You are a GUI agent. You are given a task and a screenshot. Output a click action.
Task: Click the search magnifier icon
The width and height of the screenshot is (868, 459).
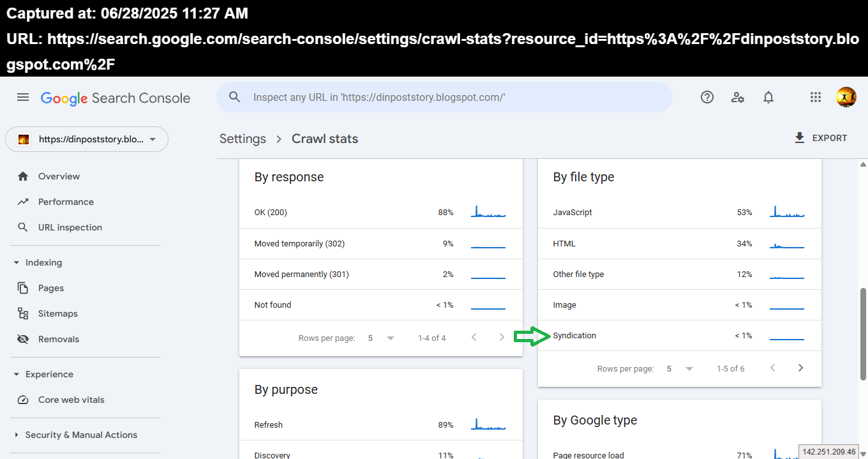235,97
